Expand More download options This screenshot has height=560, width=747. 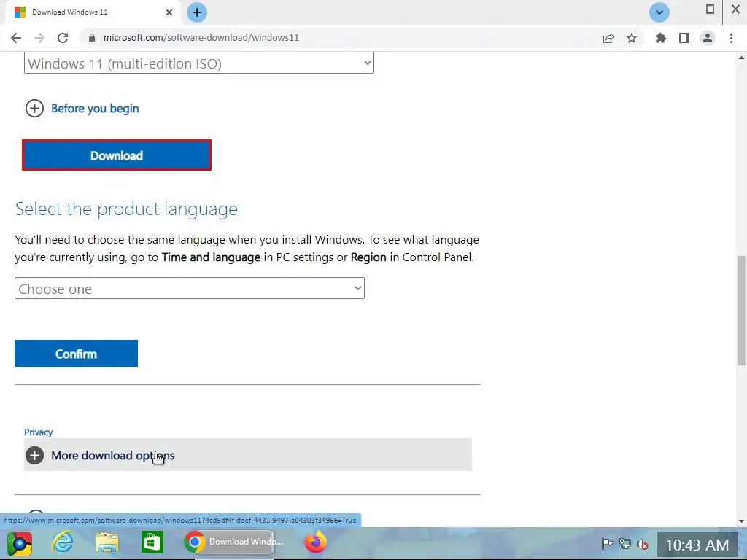click(x=248, y=455)
